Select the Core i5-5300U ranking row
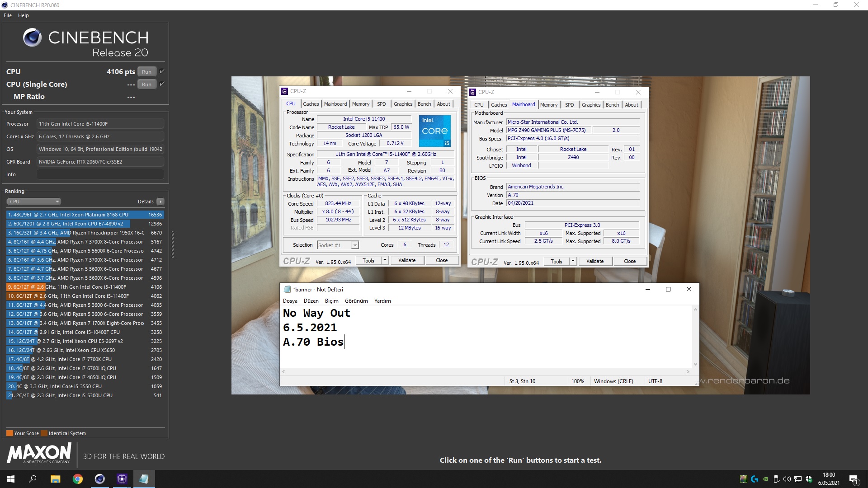This screenshot has height=488, width=868. pos(85,395)
